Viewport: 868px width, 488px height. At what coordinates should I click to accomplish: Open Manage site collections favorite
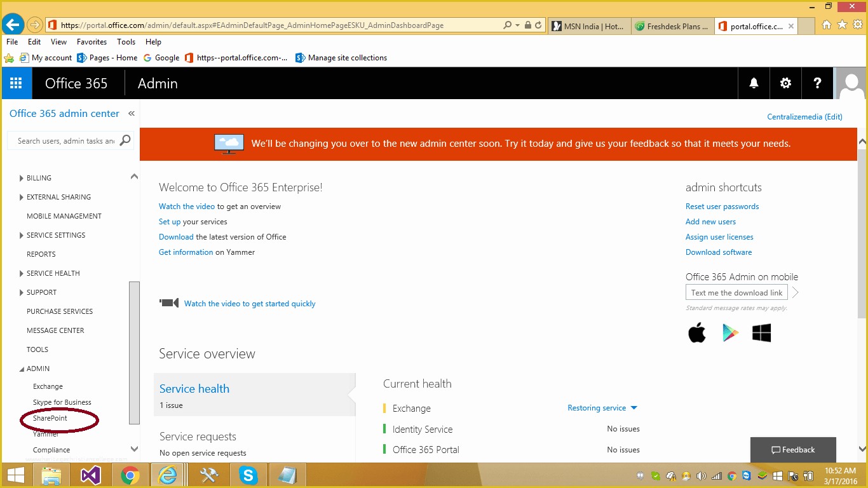341,58
